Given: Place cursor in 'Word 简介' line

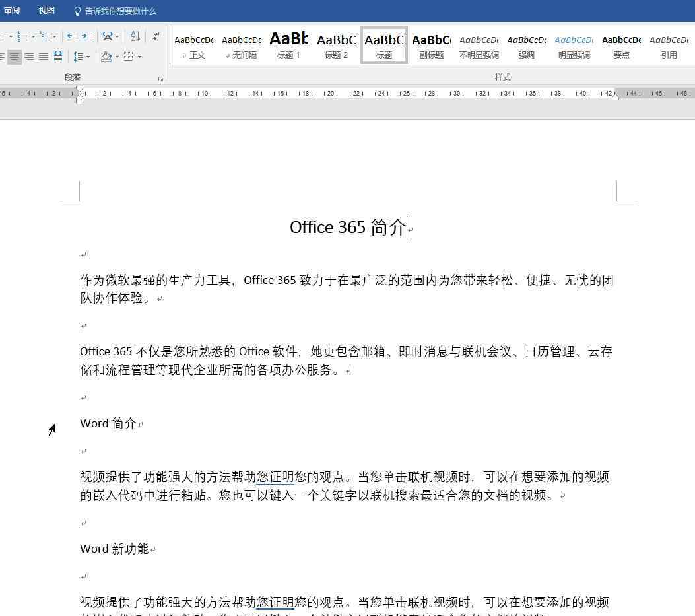Looking at the screenshot, I should [108, 423].
